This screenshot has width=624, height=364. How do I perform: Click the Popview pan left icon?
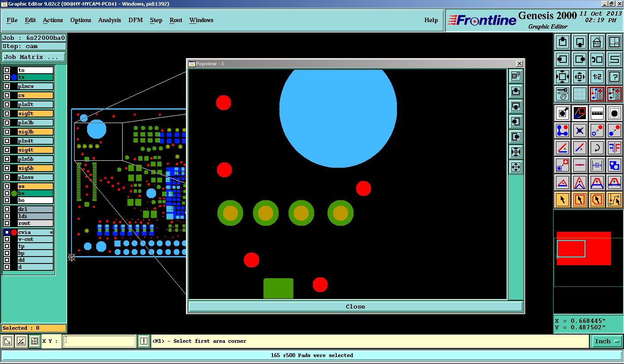click(516, 122)
